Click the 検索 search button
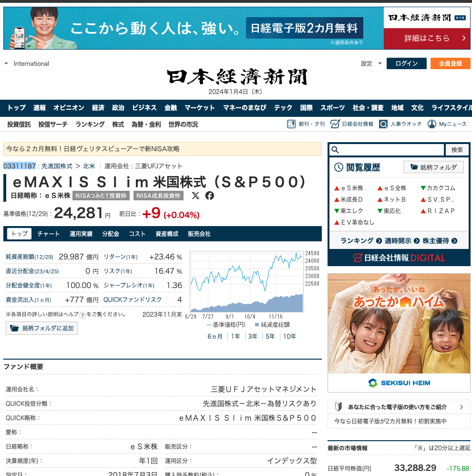 457,149
